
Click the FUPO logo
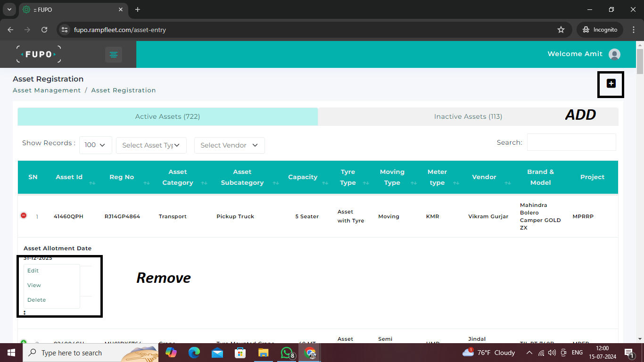pos(39,54)
